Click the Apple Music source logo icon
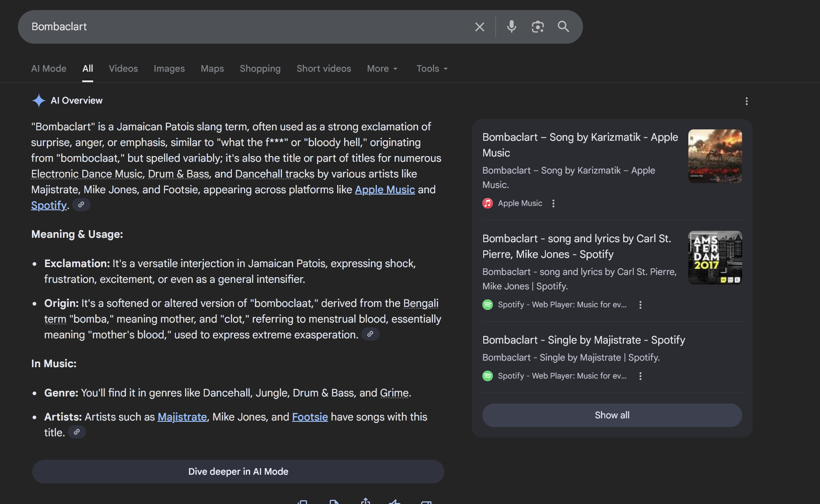The image size is (820, 504). (488, 203)
